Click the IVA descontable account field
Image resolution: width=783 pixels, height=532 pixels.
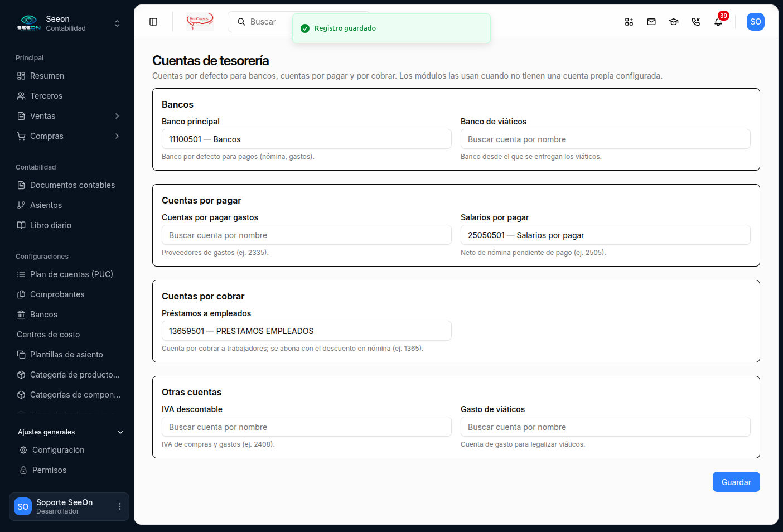point(307,427)
